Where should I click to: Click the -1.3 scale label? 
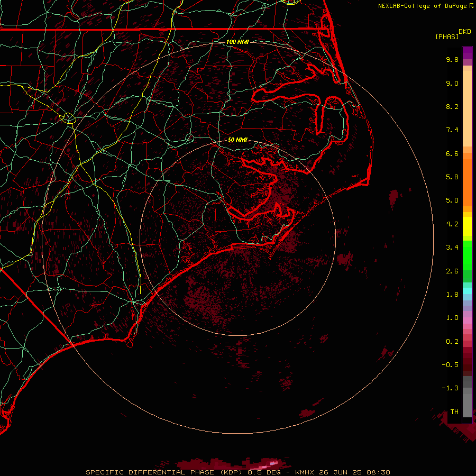click(x=450, y=388)
